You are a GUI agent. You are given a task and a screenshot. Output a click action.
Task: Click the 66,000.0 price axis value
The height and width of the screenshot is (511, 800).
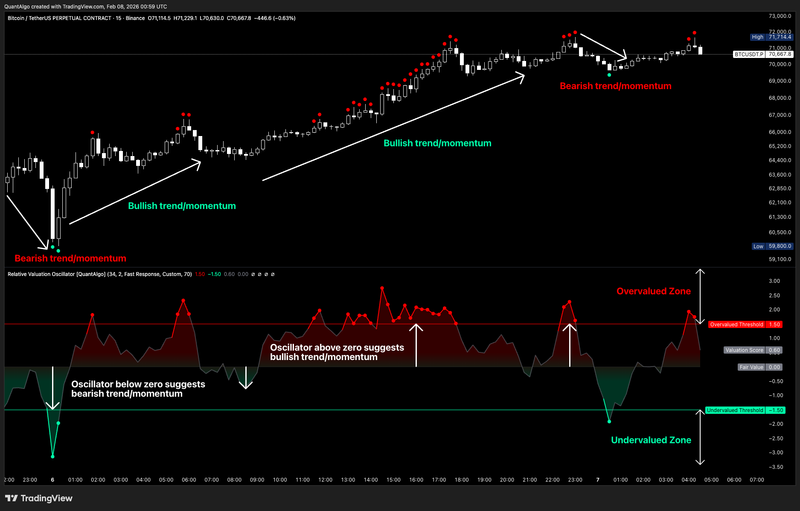coord(780,132)
